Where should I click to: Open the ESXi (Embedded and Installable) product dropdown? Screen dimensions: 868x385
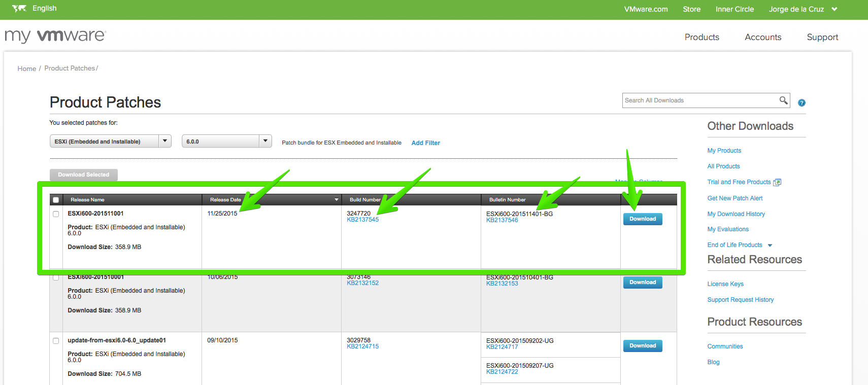(110, 141)
